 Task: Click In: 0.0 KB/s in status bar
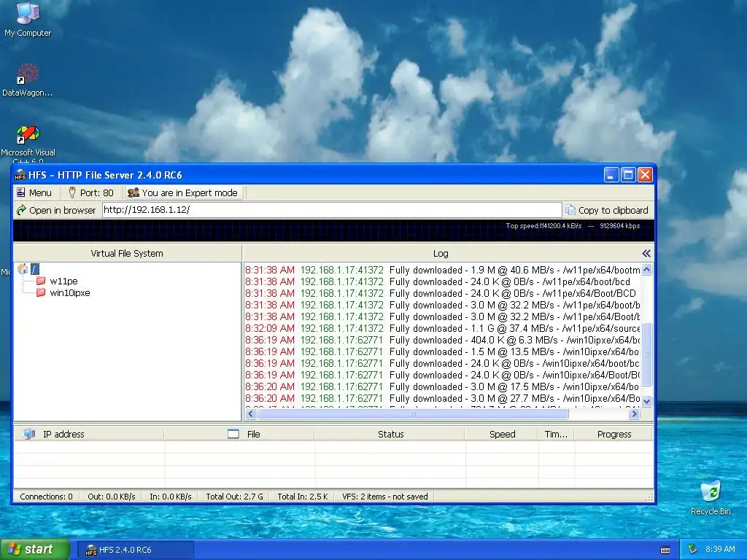[x=171, y=497]
